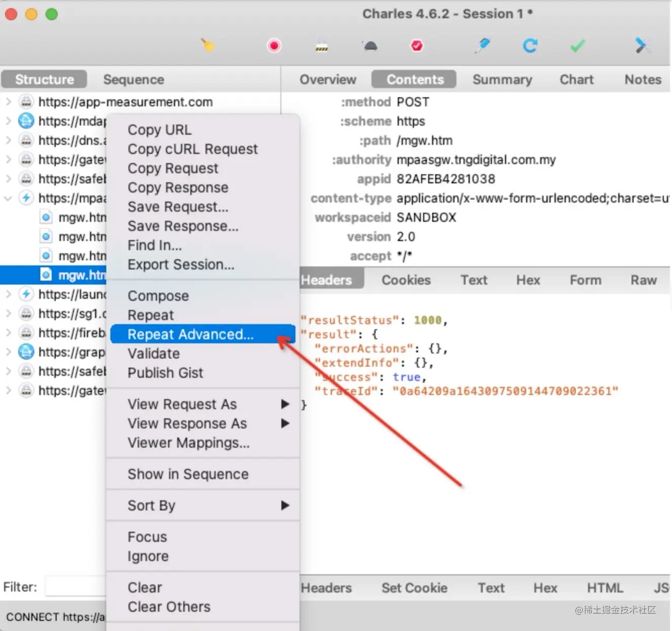This screenshot has height=631, width=672.
Task: Click the appid value 82AFEB4281038
Action: click(x=446, y=179)
